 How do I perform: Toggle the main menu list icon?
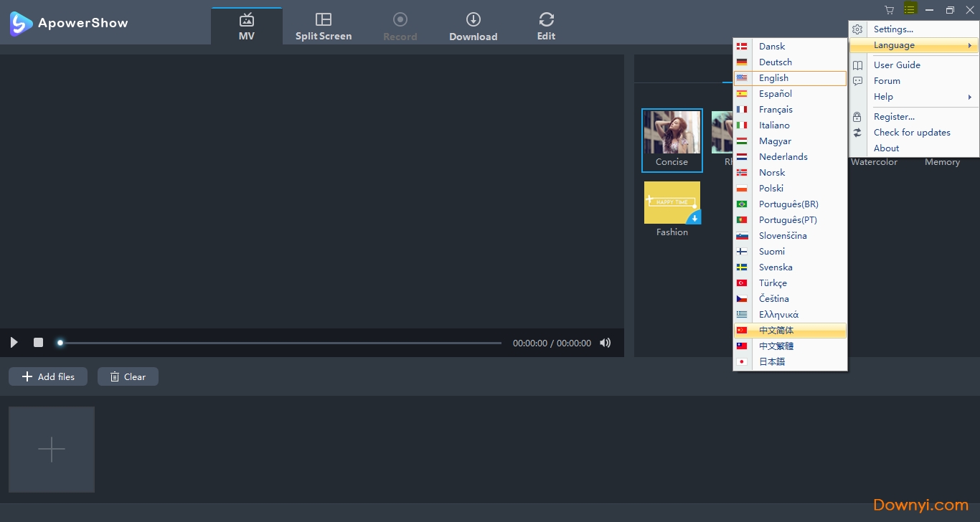(x=910, y=9)
